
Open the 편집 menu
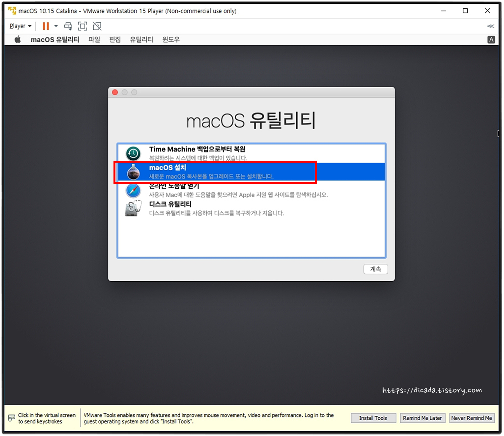(x=115, y=39)
